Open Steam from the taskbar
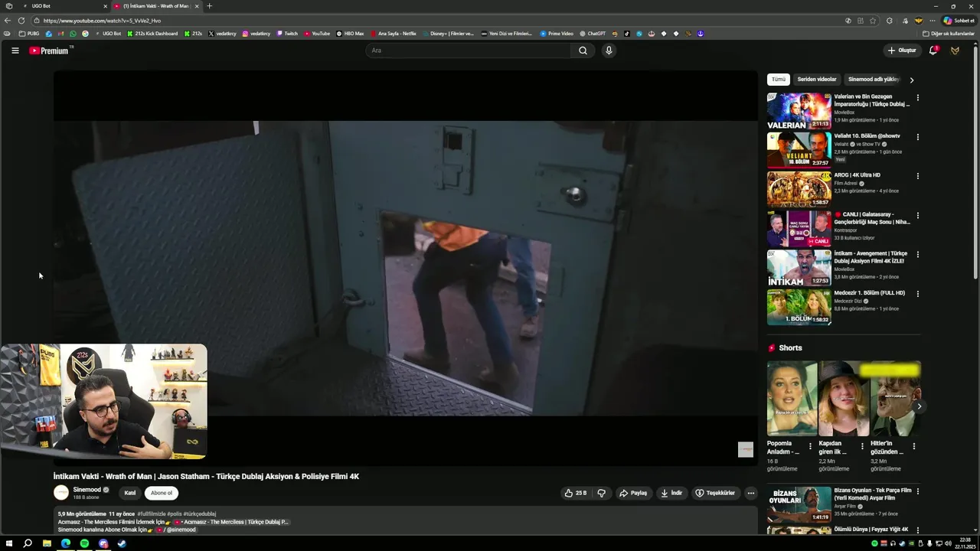 [x=122, y=543]
